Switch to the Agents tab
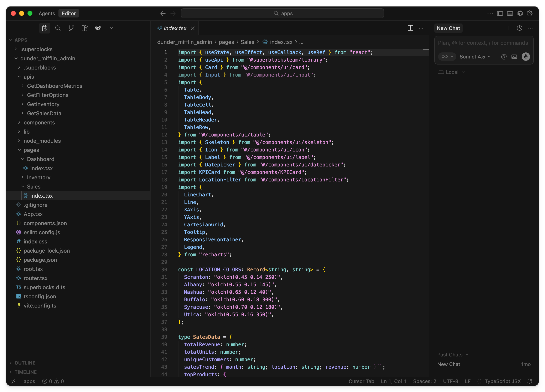 (47, 14)
